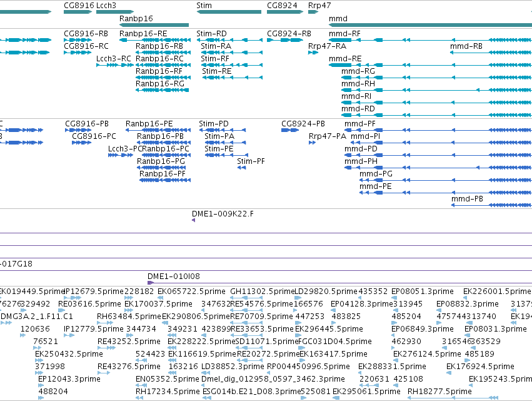
Task: Click the CG8916-PB protein label
Action: coord(87,124)
